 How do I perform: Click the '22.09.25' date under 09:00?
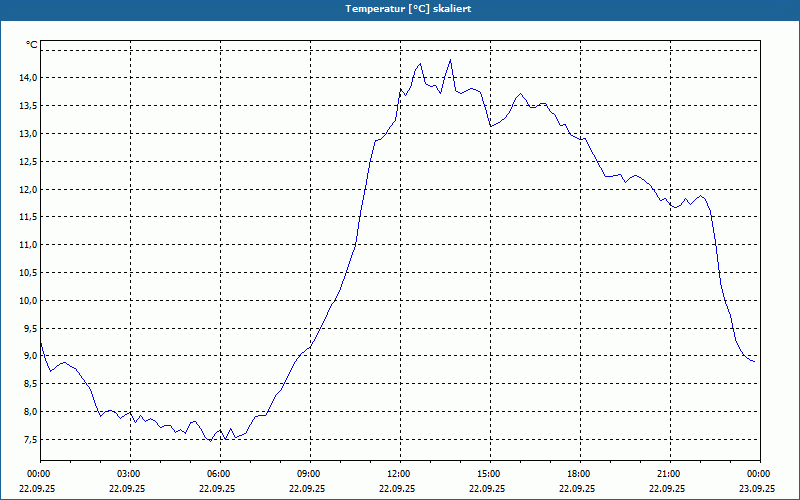307,488
